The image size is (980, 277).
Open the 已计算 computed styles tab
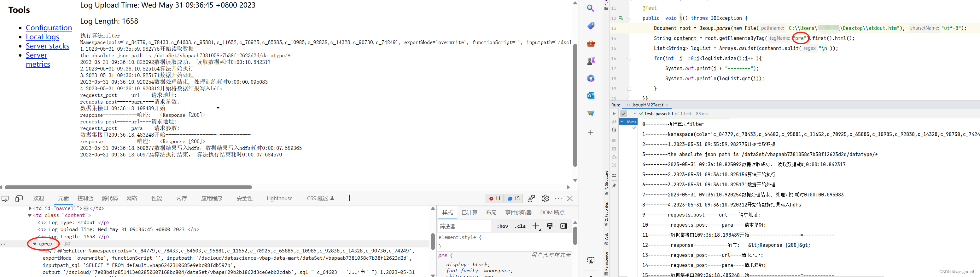tap(470, 212)
